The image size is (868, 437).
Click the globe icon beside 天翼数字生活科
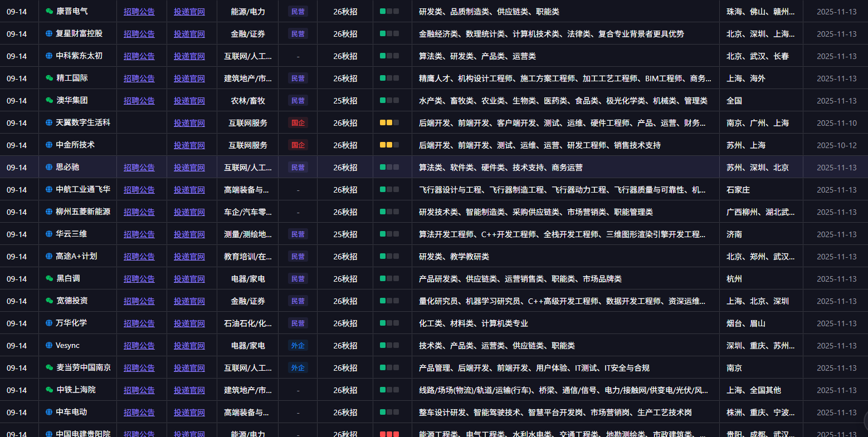[x=48, y=122]
